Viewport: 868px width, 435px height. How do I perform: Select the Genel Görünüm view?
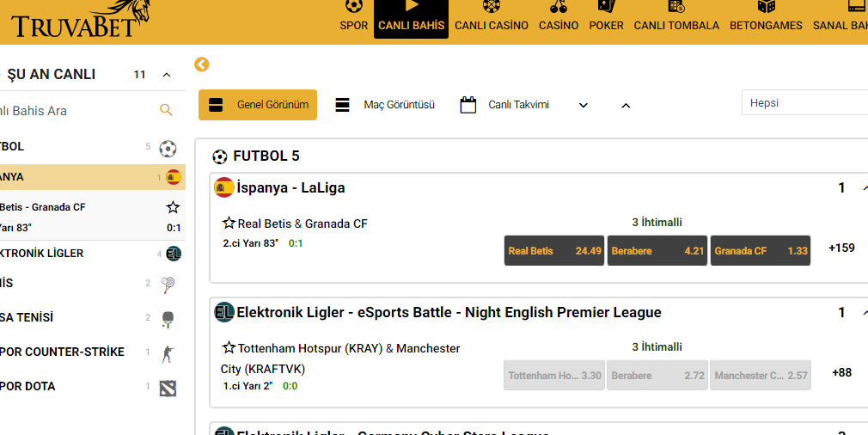tap(258, 105)
